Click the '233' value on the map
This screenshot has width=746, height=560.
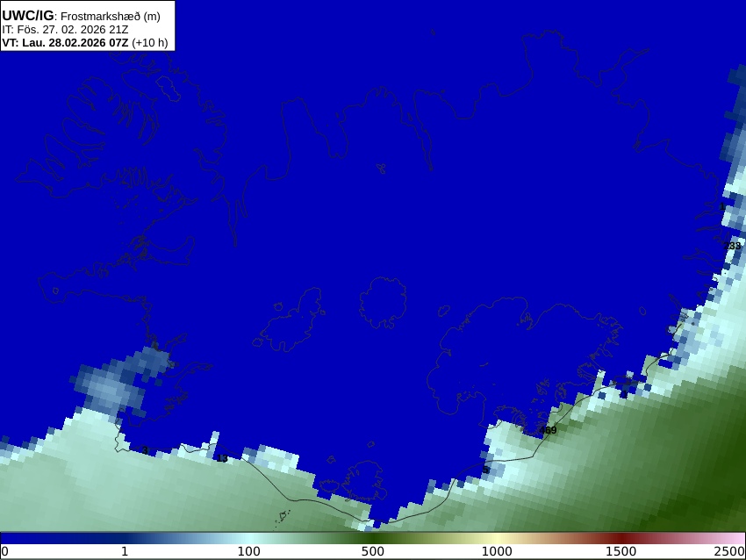click(x=732, y=246)
